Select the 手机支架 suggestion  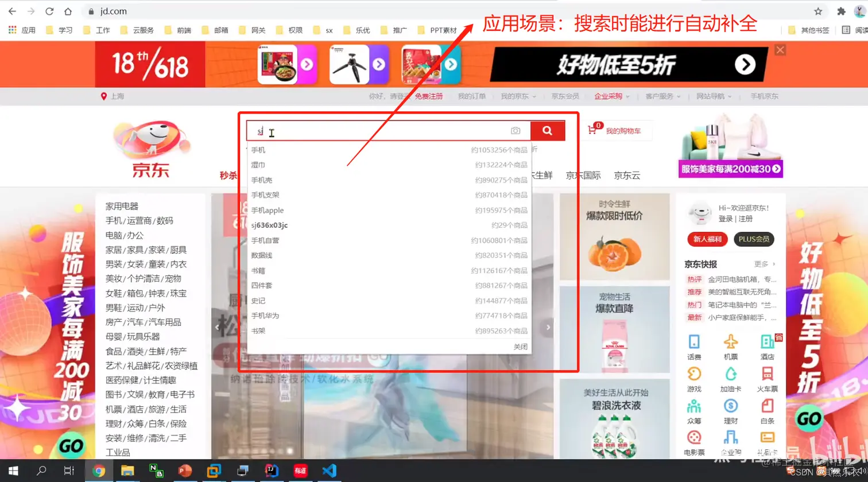[x=389, y=195]
